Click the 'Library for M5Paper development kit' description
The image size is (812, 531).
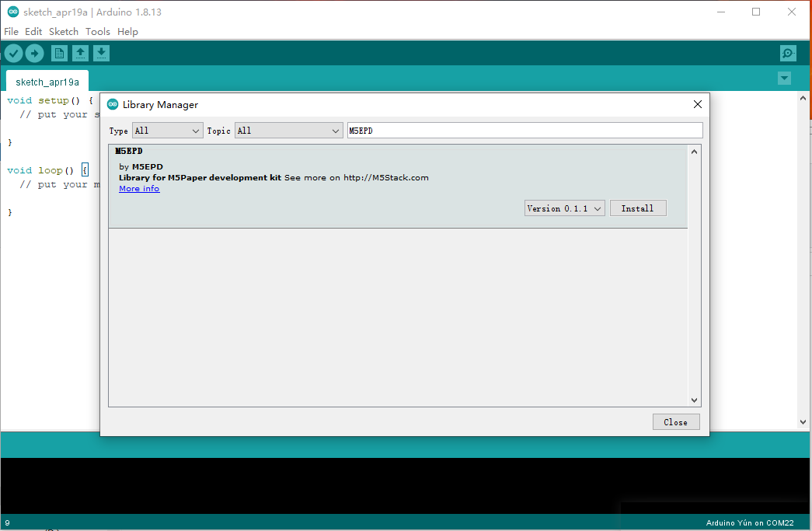point(200,178)
